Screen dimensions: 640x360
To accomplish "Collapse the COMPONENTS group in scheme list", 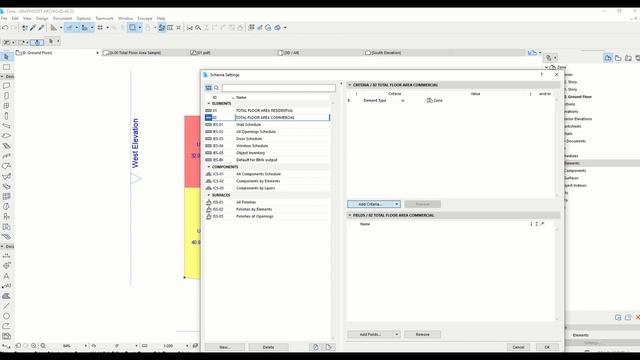I will tap(209, 167).
